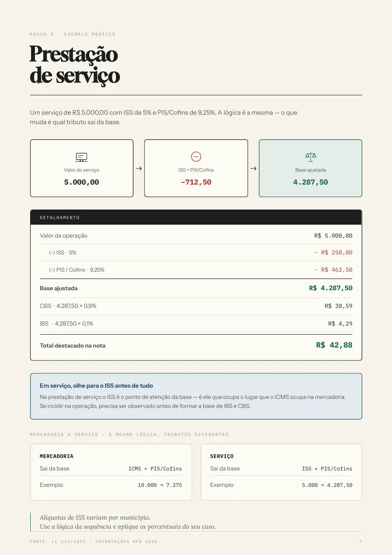This screenshot has width=392, height=555.
Task: Click 'Sai da base' in the Serviço card
Action: (225, 469)
